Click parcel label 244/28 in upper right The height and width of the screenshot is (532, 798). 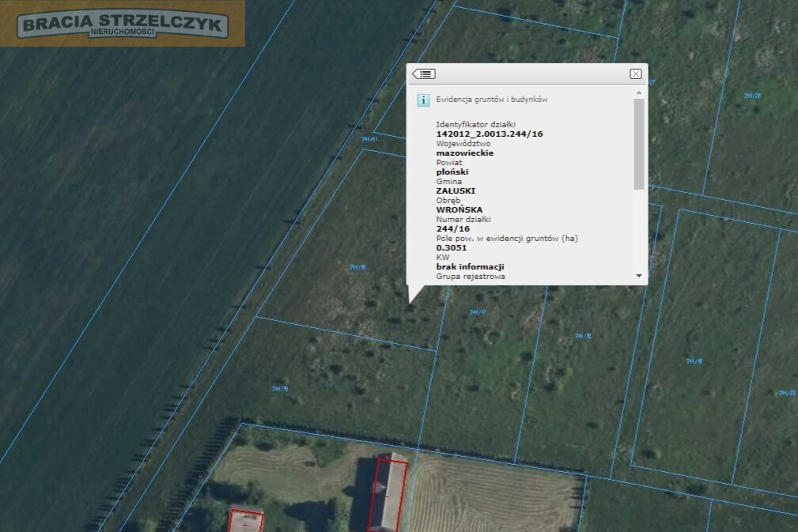(752, 96)
